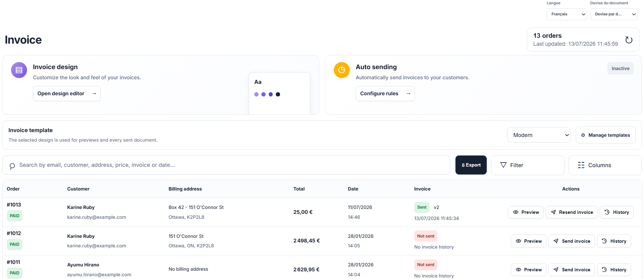Viewport: 644px width, 279px height.
Task: Click arrow in Open design editor button
Action: tap(94, 93)
